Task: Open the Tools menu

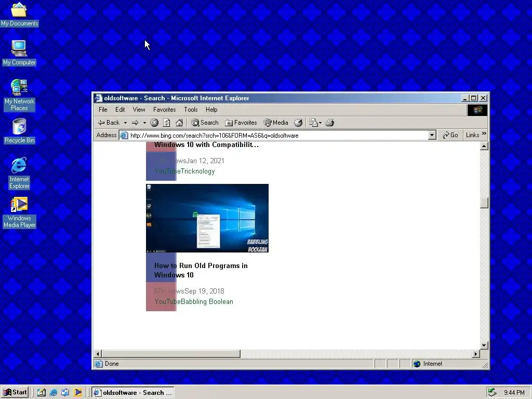Action: point(191,110)
